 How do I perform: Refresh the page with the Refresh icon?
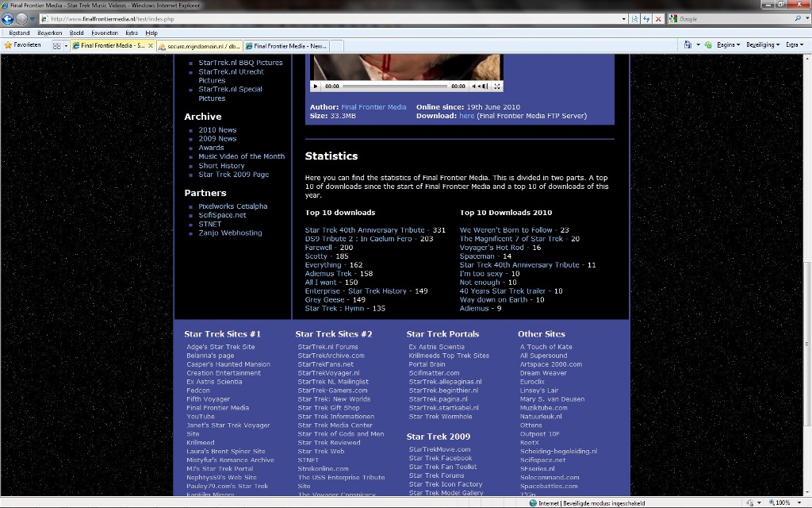pyautogui.click(x=646, y=19)
